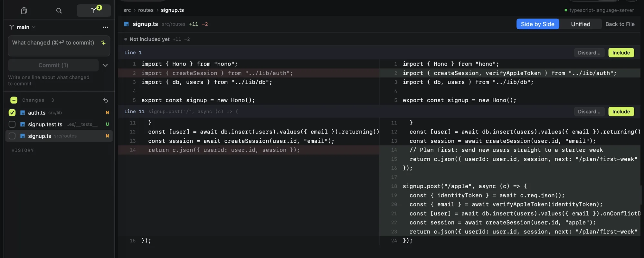This screenshot has height=258, width=644.
Task: Open the branch more options ellipsis
Action: [x=105, y=27]
